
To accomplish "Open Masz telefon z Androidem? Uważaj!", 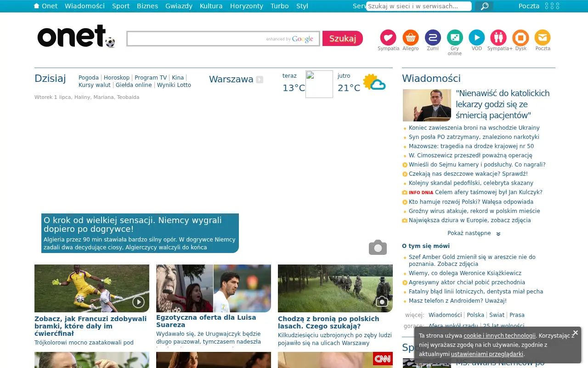I will (x=458, y=301).
